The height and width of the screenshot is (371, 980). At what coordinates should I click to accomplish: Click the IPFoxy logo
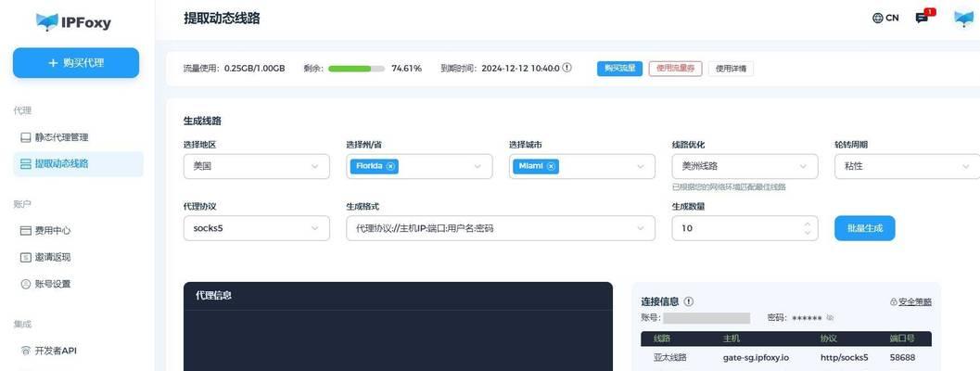[x=74, y=22]
